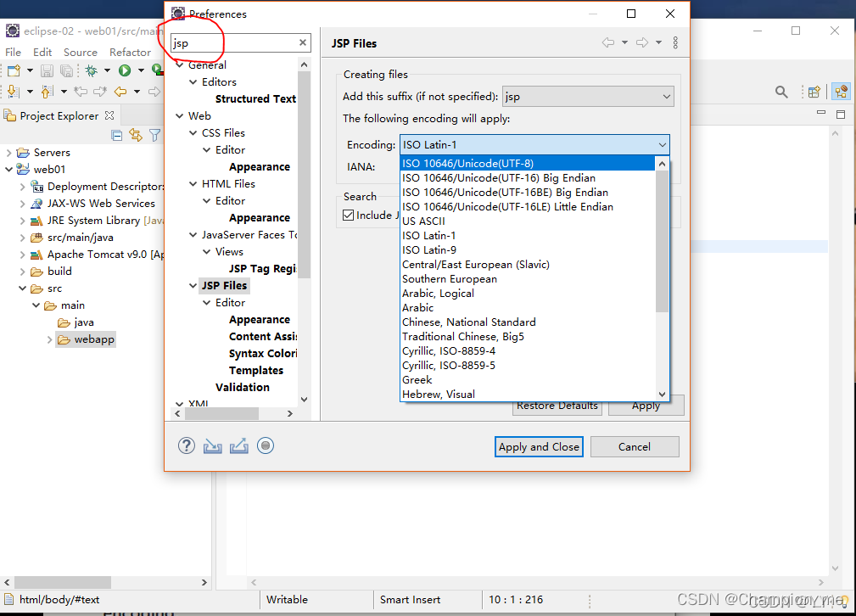The height and width of the screenshot is (616, 856).
Task: Click the Next Annotation toolbar icon
Action: click(x=13, y=91)
